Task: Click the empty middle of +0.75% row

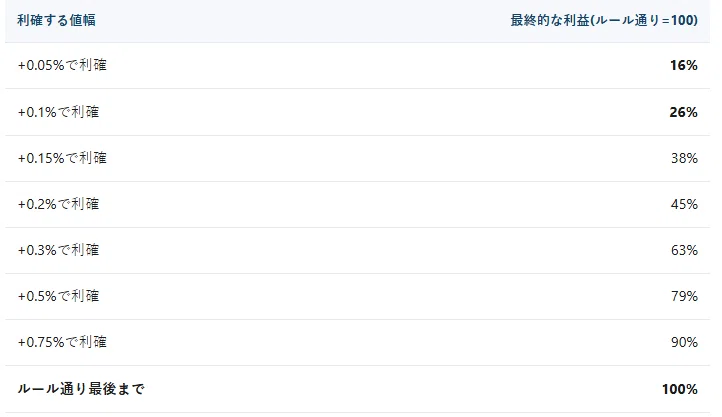Action: pyautogui.click(x=357, y=342)
